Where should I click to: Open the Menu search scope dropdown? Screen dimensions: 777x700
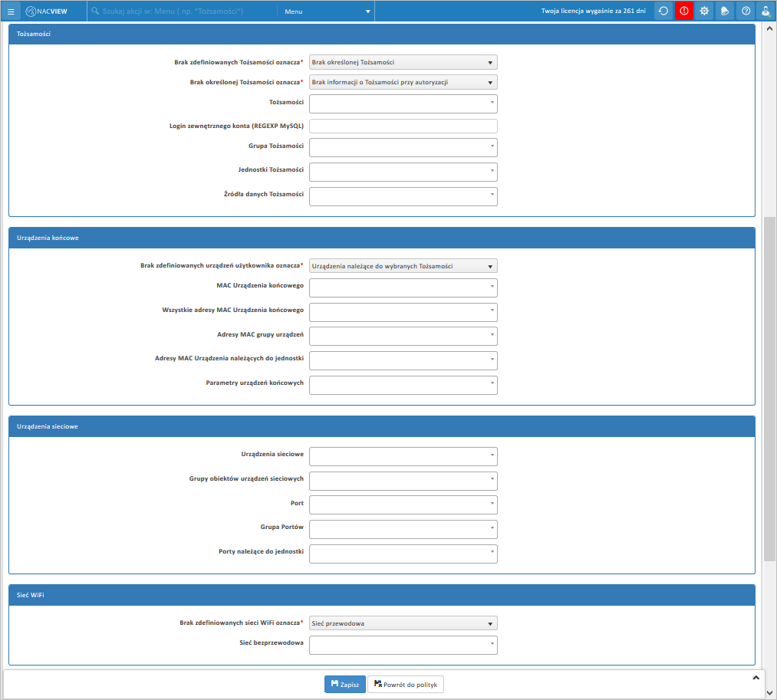[x=328, y=12]
